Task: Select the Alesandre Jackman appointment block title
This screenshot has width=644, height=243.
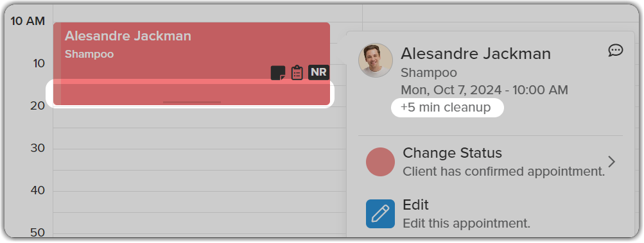Action: (x=128, y=36)
